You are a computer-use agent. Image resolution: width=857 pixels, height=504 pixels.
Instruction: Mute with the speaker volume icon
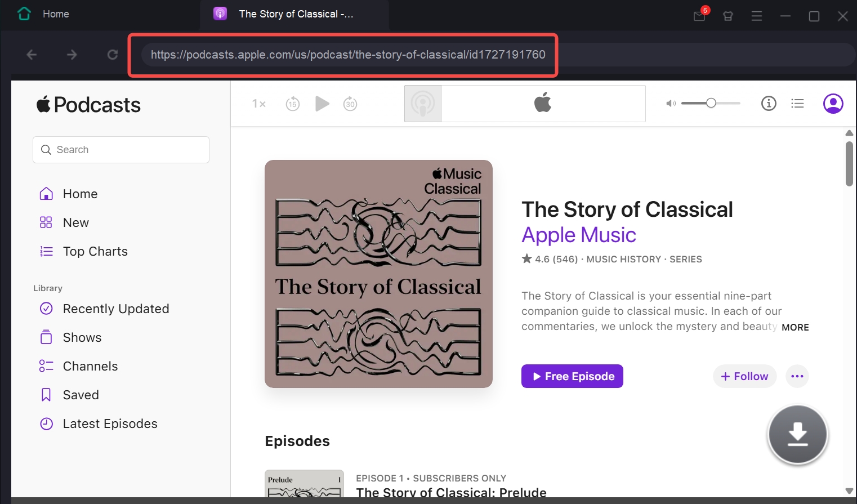click(671, 104)
